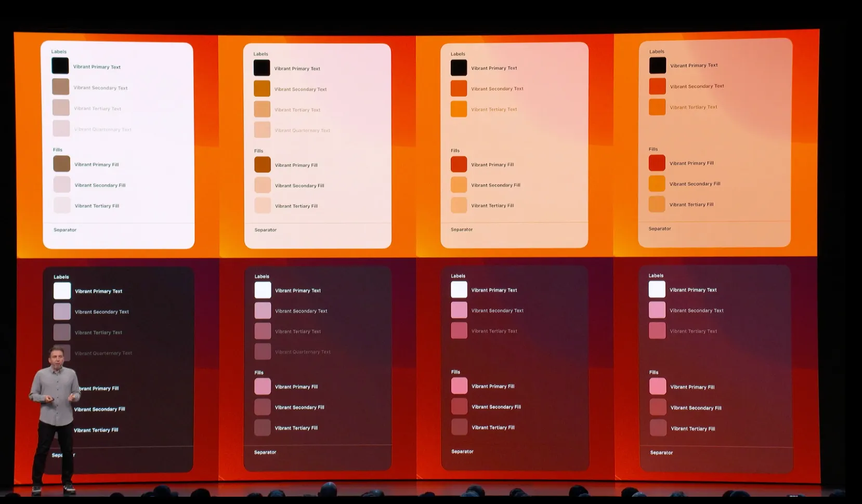Pick Vibrant Tertiary Fill swatch in fourth light card

[x=657, y=204]
